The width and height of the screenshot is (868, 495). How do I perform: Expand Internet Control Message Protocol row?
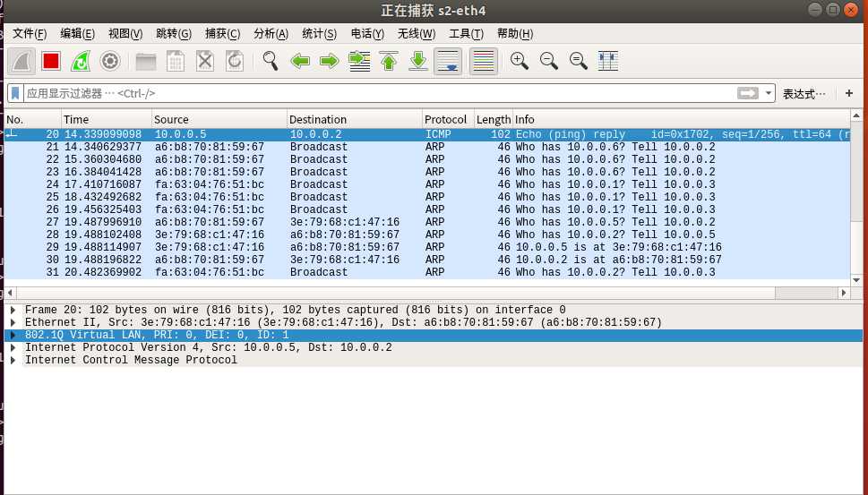13,360
